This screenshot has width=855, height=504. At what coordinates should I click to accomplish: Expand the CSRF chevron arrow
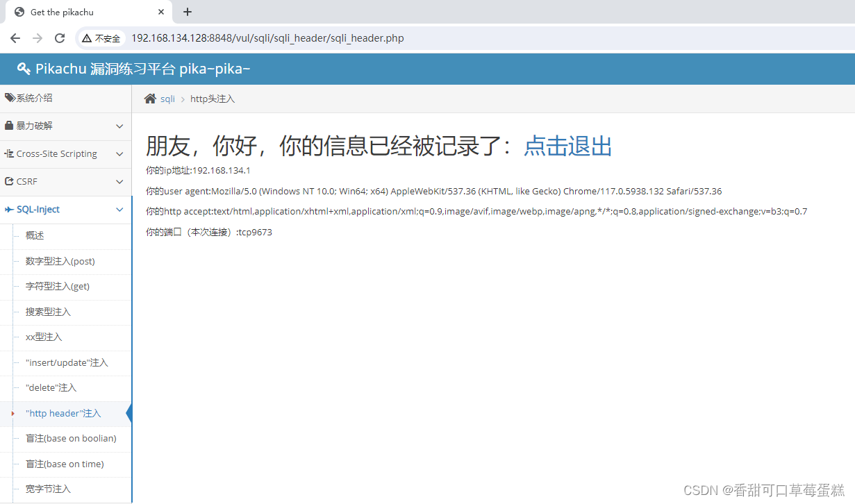[x=119, y=182]
